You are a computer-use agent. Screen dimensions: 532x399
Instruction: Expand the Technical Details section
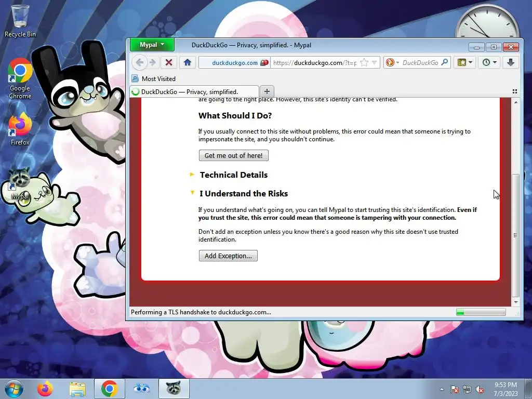click(234, 175)
